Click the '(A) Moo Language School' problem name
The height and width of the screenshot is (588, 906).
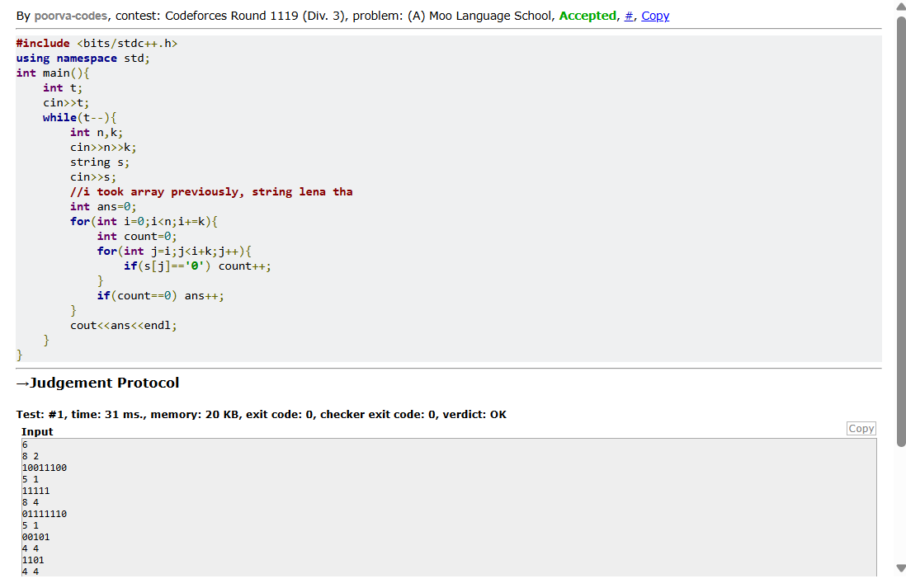[479, 16]
